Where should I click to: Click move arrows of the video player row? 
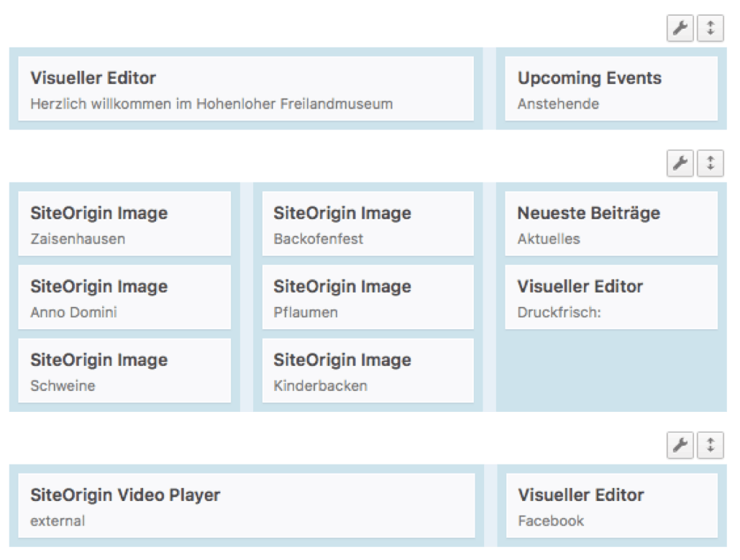pyautogui.click(x=711, y=445)
